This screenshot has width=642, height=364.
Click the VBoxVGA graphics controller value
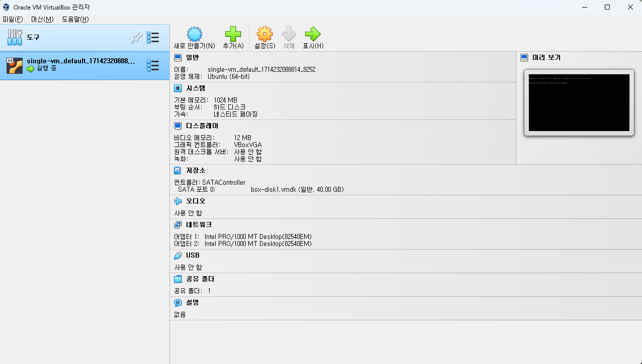click(248, 145)
